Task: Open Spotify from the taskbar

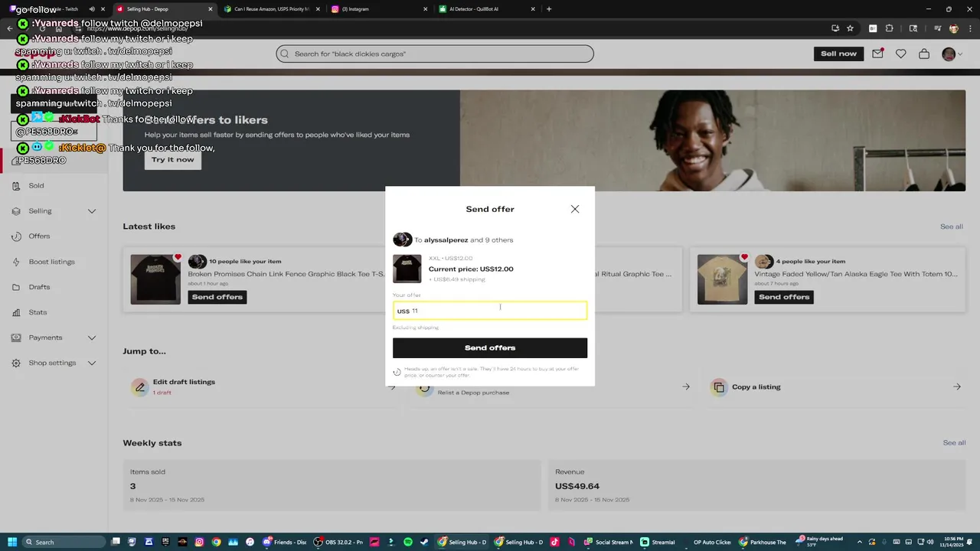Action: [x=408, y=542]
